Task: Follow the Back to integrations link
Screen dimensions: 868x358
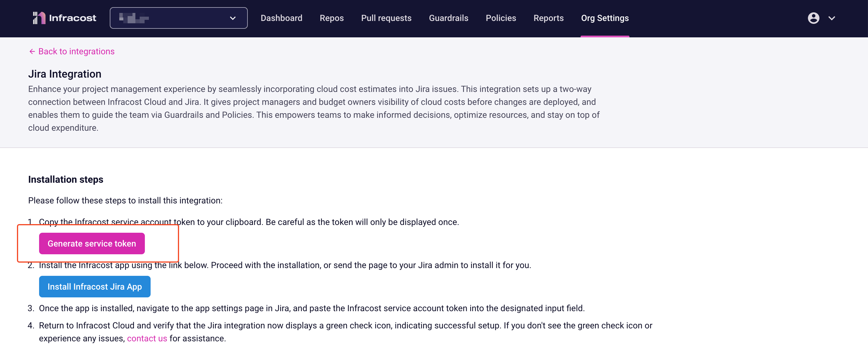Action: tap(76, 51)
